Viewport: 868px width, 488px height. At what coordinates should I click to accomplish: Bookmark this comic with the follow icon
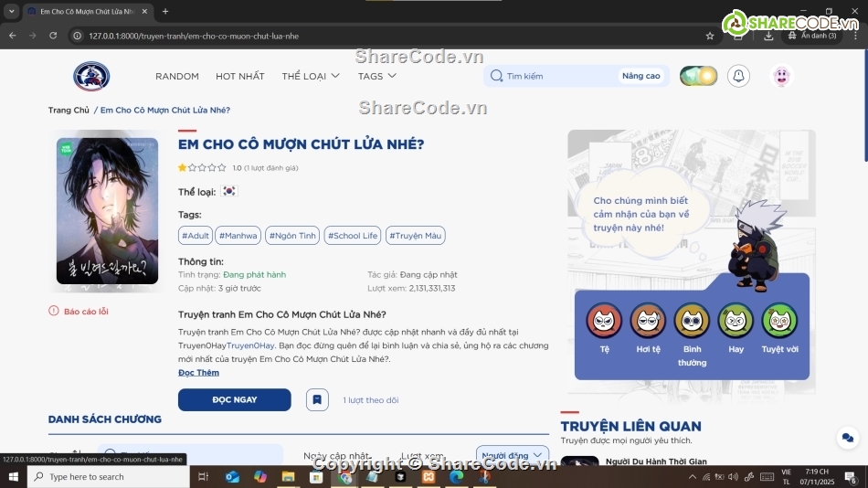tap(317, 399)
